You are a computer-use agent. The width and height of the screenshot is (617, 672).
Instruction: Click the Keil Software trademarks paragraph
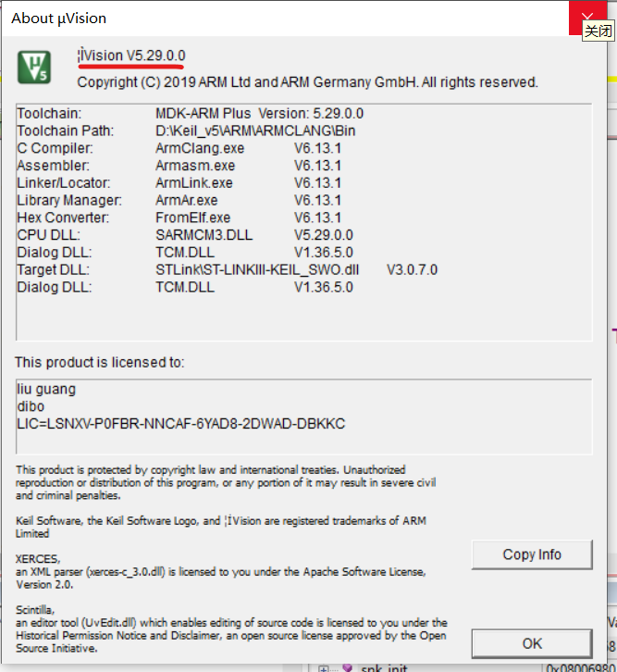[221, 528]
